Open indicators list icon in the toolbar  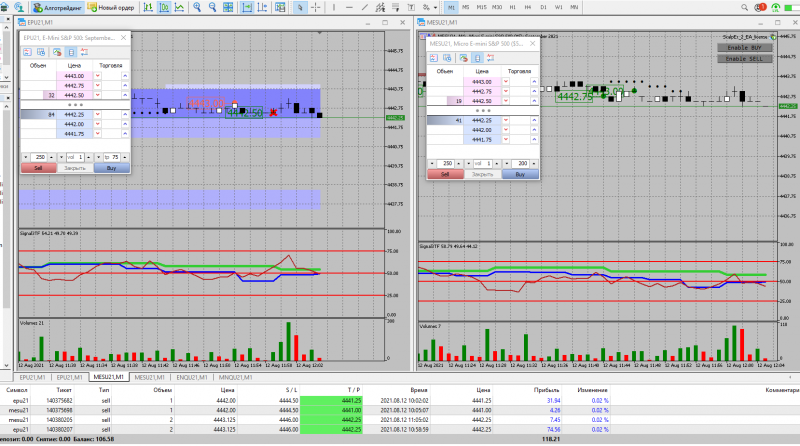click(x=280, y=8)
